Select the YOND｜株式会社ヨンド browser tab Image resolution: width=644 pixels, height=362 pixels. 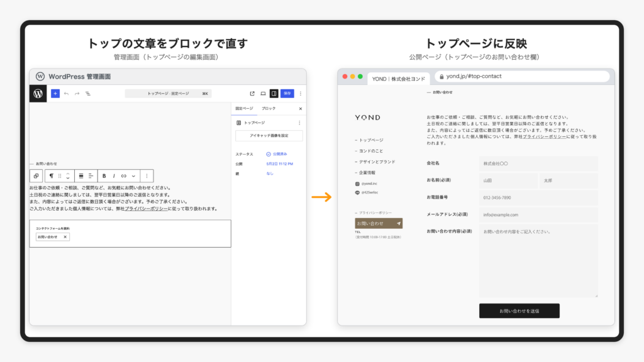coord(398,79)
